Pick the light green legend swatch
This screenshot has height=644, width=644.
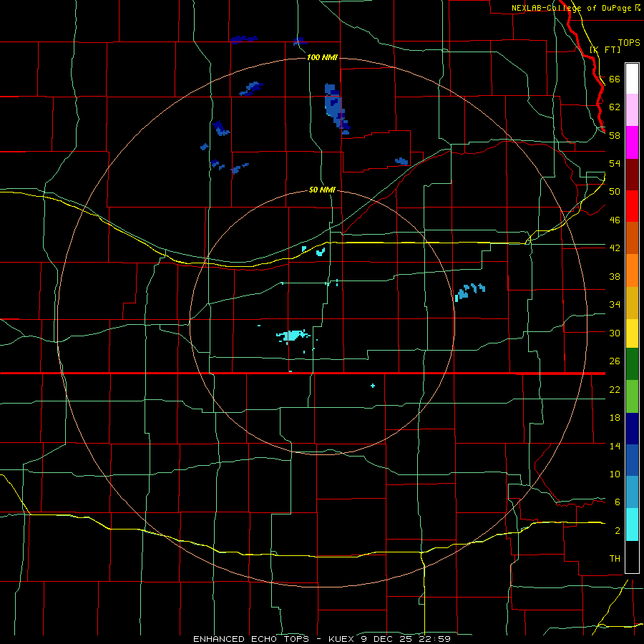click(632, 396)
